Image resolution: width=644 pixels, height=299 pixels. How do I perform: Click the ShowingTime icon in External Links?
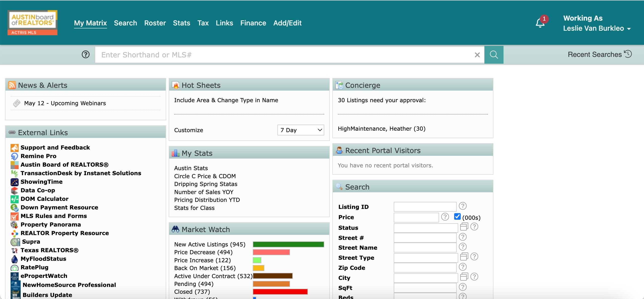pos(14,182)
